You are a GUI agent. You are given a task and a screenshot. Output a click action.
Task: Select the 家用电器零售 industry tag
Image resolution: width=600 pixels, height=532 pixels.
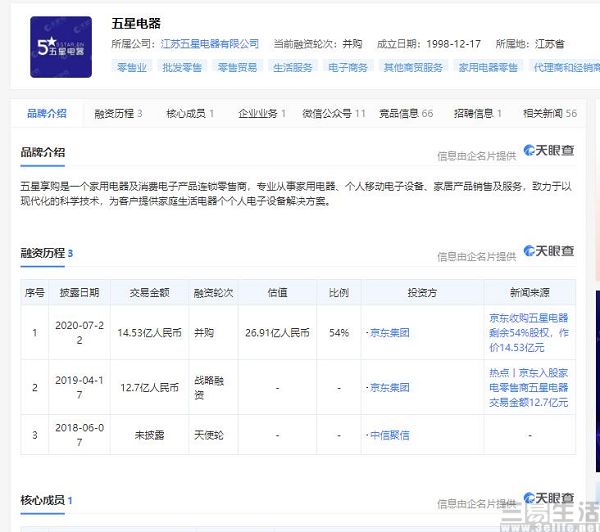click(488, 67)
